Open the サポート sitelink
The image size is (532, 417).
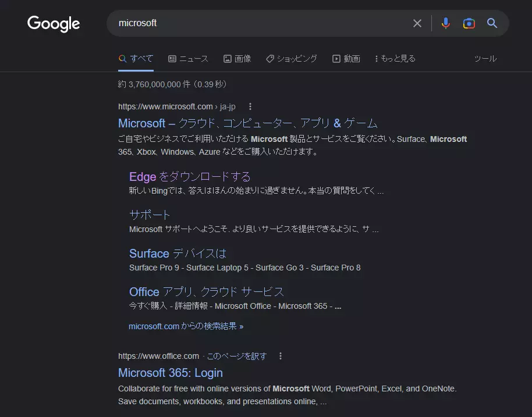(x=150, y=215)
